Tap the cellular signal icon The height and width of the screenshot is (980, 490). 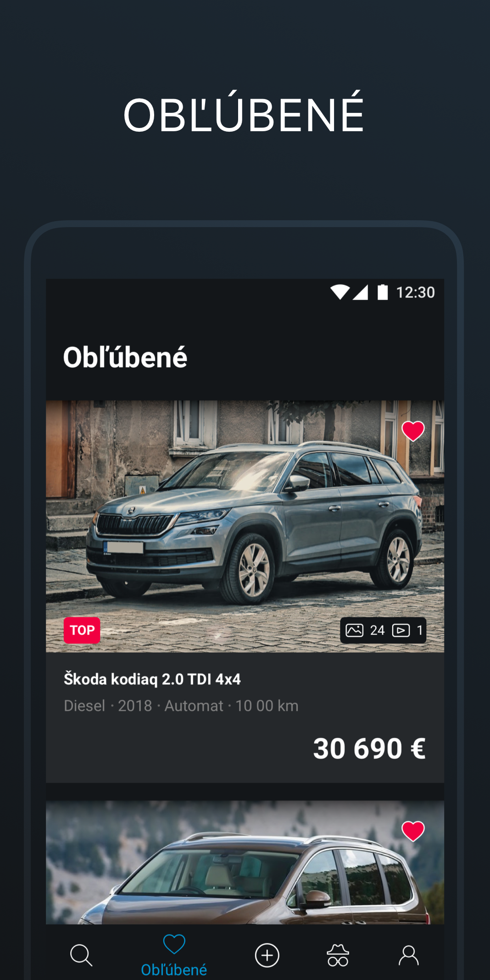[361, 292]
